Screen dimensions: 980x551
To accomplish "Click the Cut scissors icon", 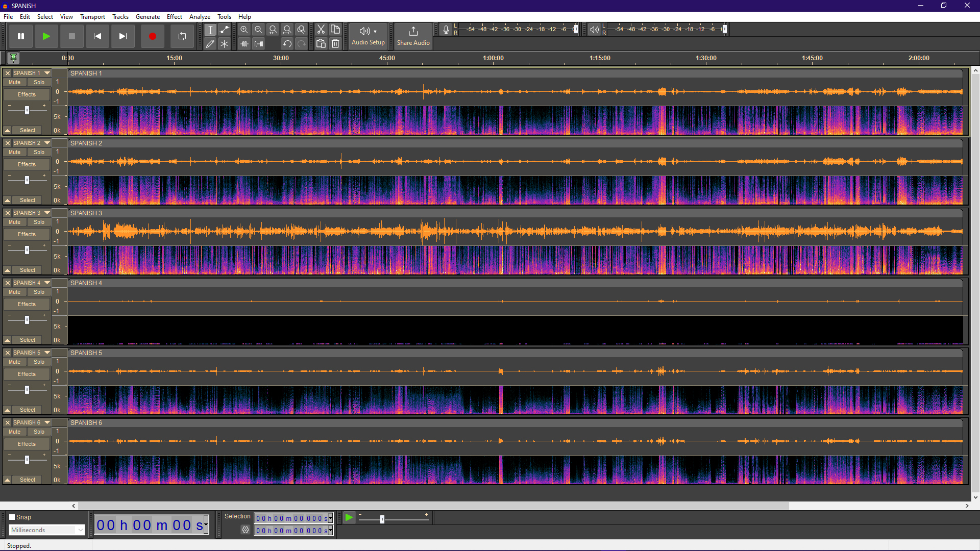I will (x=321, y=30).
